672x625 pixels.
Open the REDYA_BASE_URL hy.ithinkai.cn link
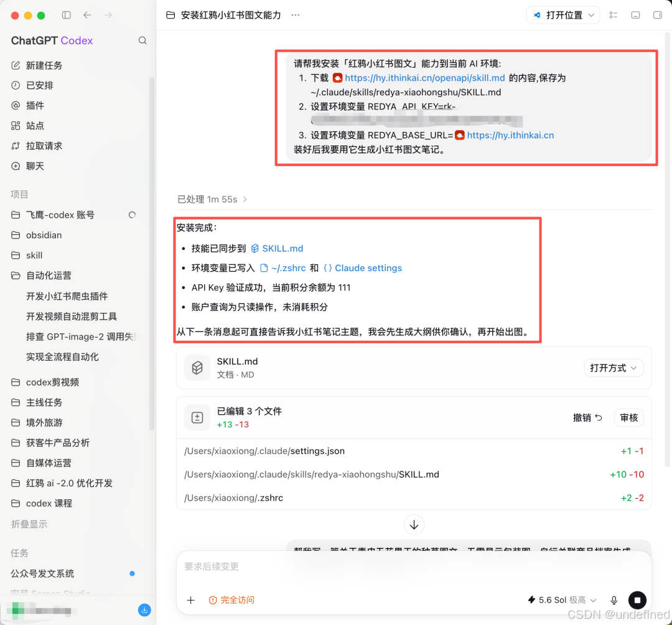pos(510,135)
